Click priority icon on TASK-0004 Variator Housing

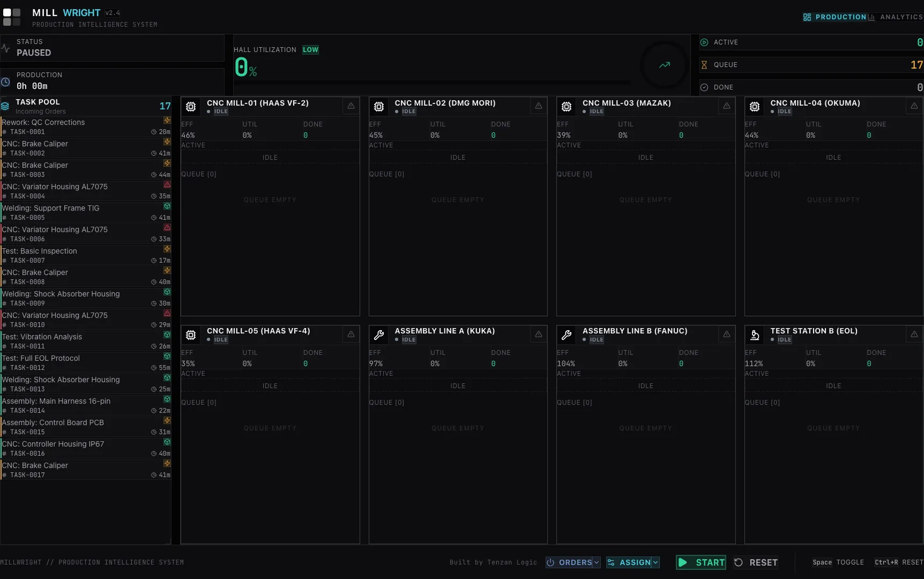(167, 185)
